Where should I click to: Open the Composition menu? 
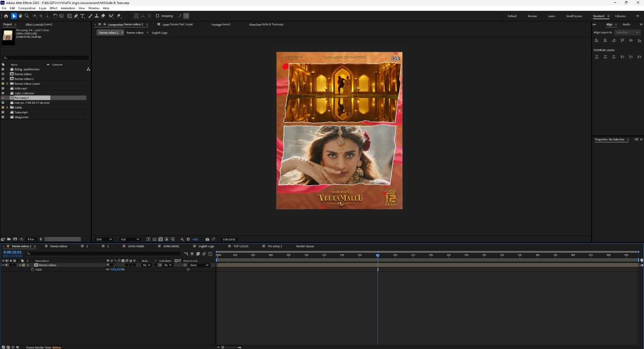click(27, 8)
